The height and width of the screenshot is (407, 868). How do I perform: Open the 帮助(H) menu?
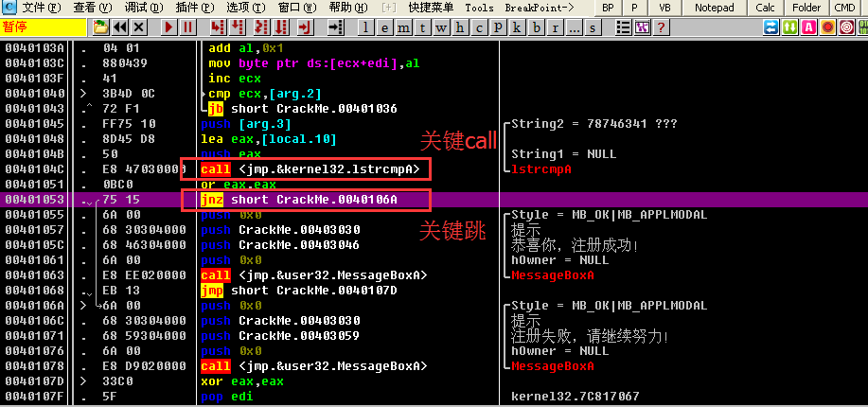[x=348, y=8]
